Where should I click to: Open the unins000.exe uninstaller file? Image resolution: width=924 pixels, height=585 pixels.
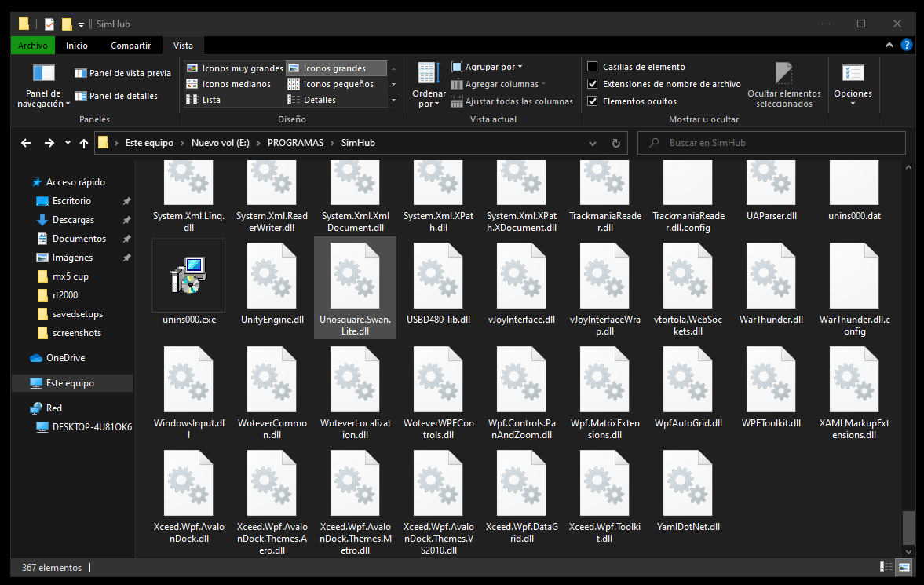[188, 283]
